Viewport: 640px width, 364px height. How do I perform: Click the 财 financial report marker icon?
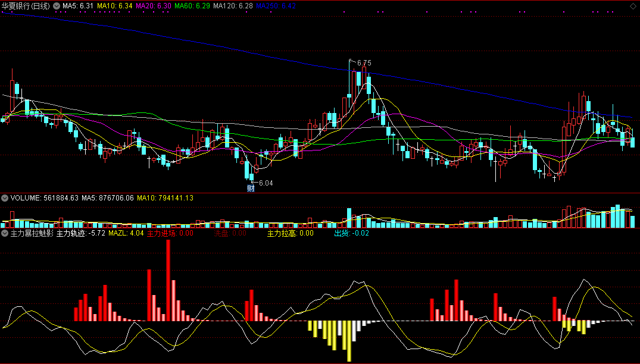coord(251,189)
